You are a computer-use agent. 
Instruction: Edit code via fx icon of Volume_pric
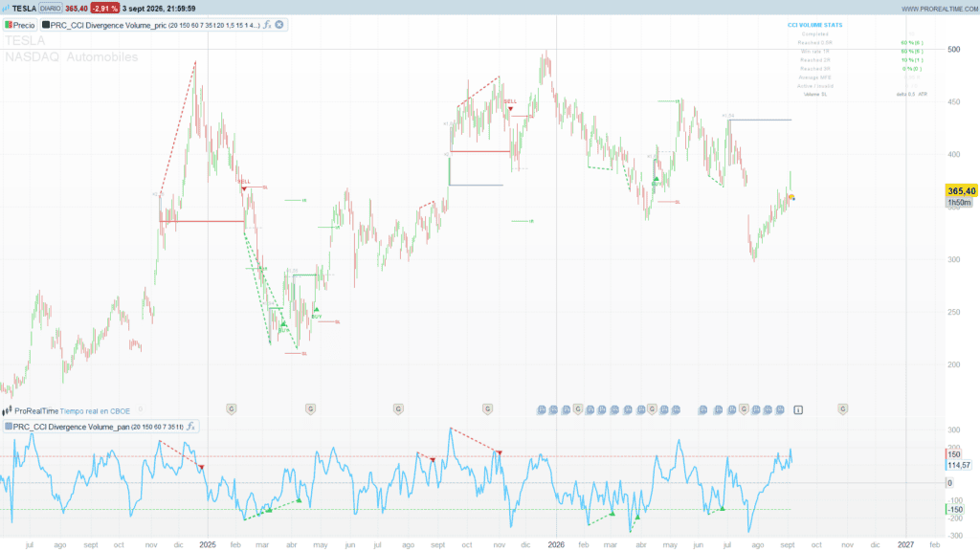point(267,25)
